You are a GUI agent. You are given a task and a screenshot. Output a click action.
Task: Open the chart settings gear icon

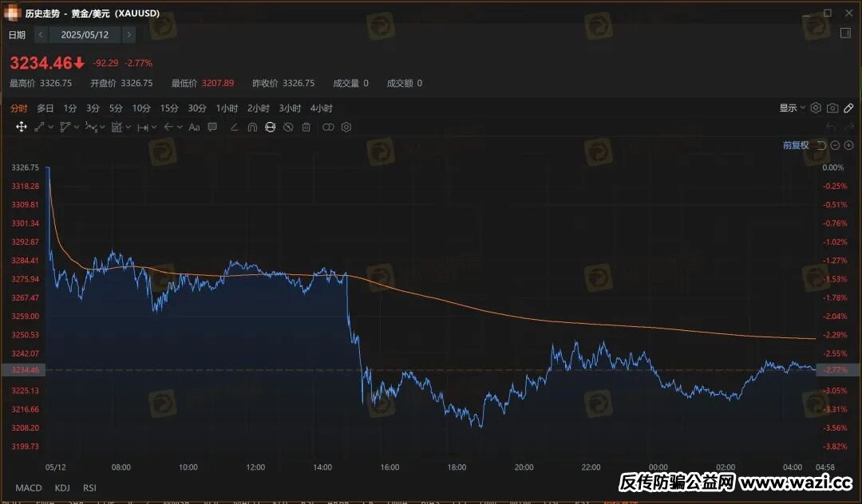(816, 108)
